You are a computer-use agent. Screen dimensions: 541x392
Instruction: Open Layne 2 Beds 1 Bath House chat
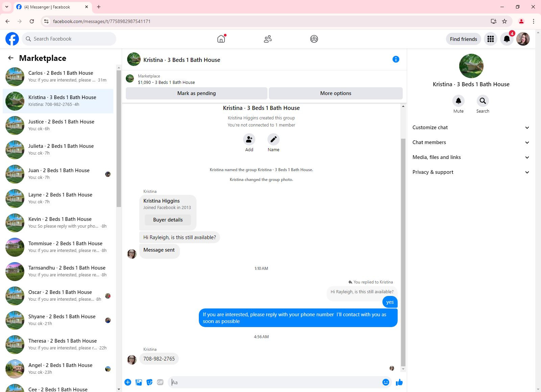tap(58, 199)
